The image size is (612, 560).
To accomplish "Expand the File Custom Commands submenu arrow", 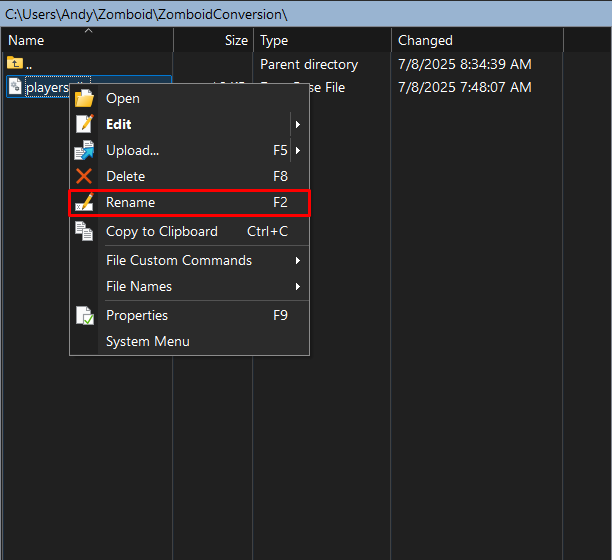I will (297, 261).
